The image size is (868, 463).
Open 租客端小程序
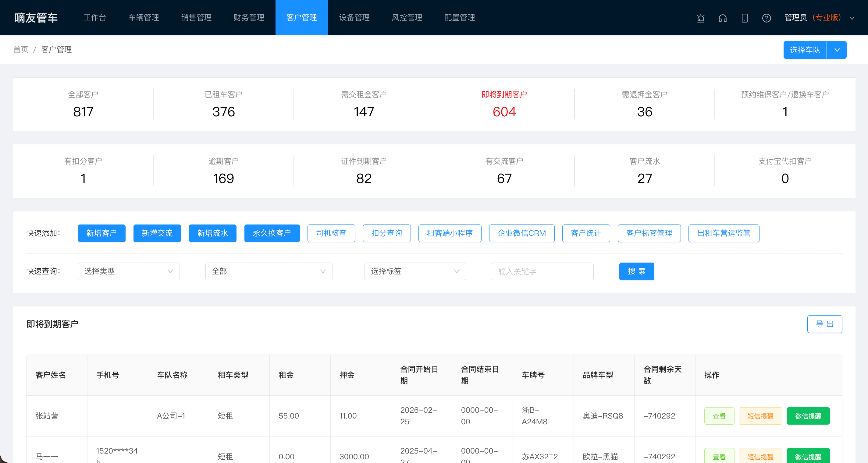coord(450,233)
